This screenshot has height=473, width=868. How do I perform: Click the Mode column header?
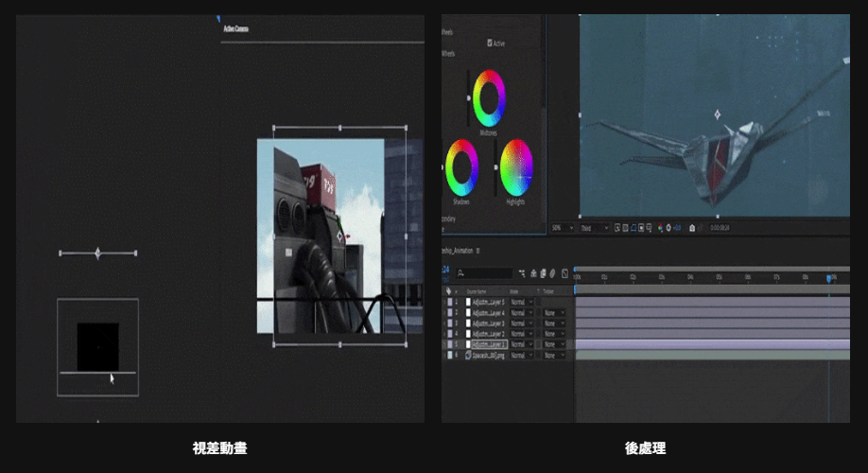point(513,291)
